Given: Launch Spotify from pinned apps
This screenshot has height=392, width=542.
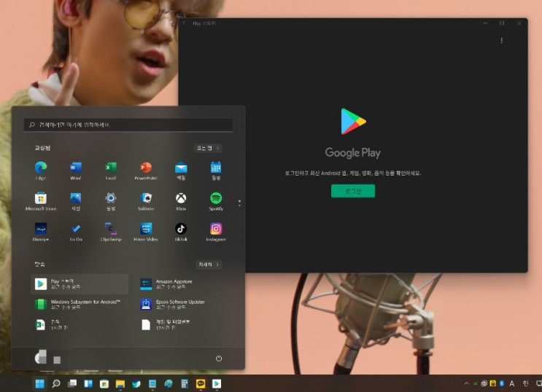Looking at the screenshot, I should 216,201.
